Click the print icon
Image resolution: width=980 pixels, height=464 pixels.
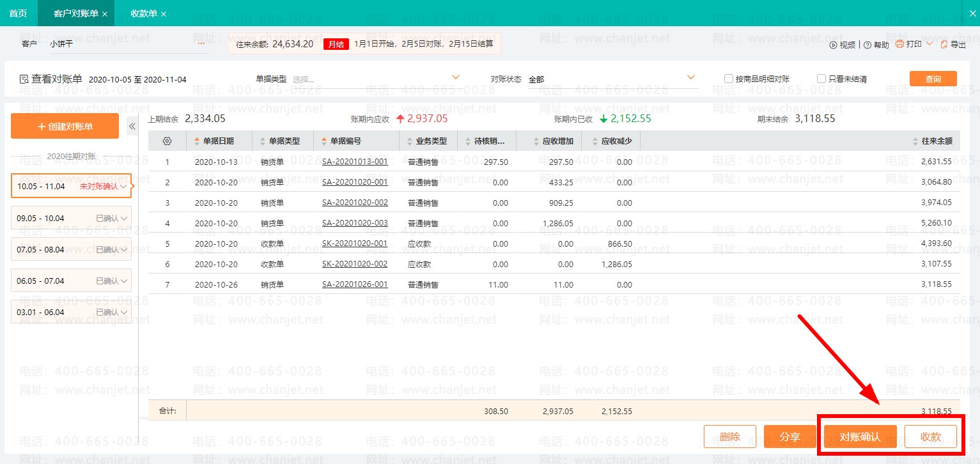coord(899,44)
